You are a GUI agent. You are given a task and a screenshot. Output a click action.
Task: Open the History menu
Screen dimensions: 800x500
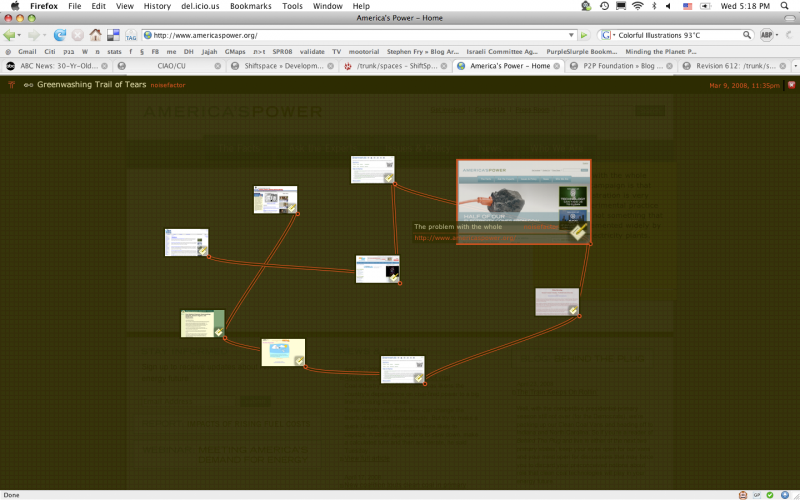(157, 6)
